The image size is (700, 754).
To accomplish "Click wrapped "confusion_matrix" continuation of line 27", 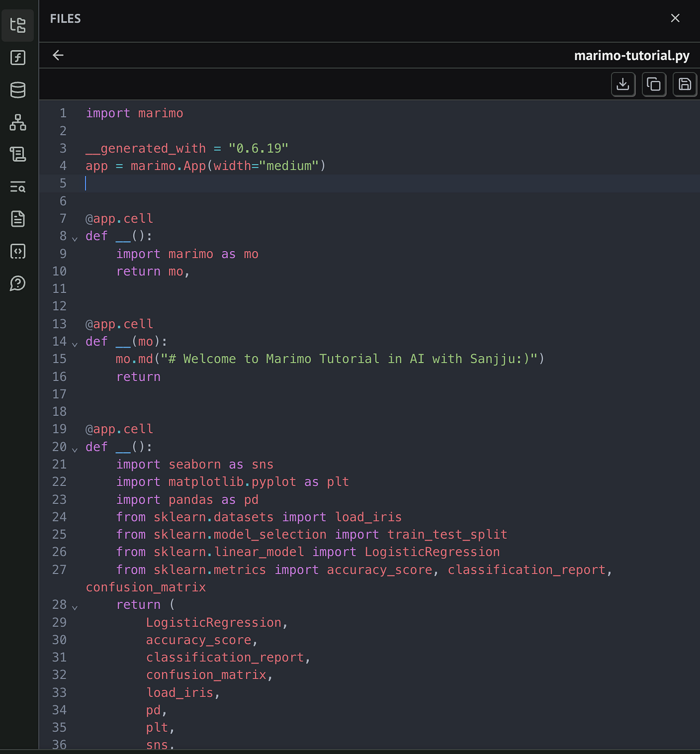I will (146, 587).
